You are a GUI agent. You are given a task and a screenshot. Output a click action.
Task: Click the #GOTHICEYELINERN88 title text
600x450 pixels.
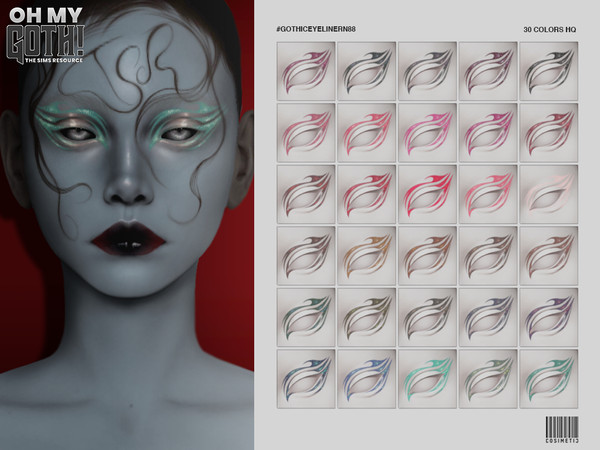(315, 30)
